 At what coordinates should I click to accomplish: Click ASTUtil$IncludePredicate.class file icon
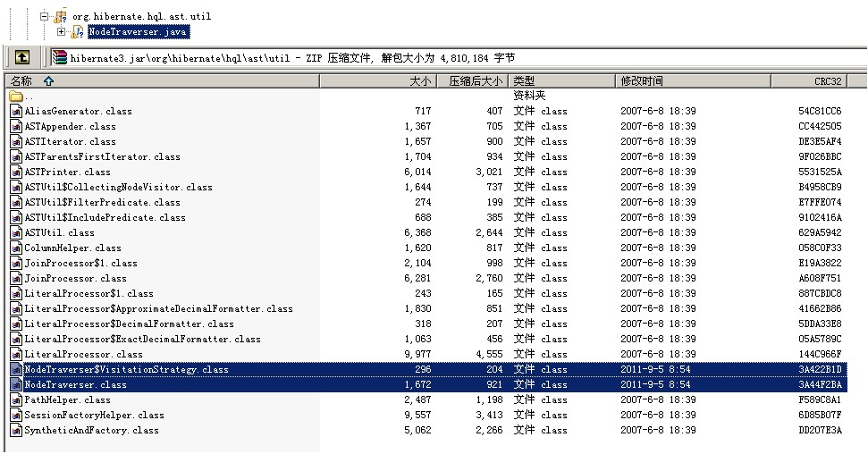[x=16, y=217]
